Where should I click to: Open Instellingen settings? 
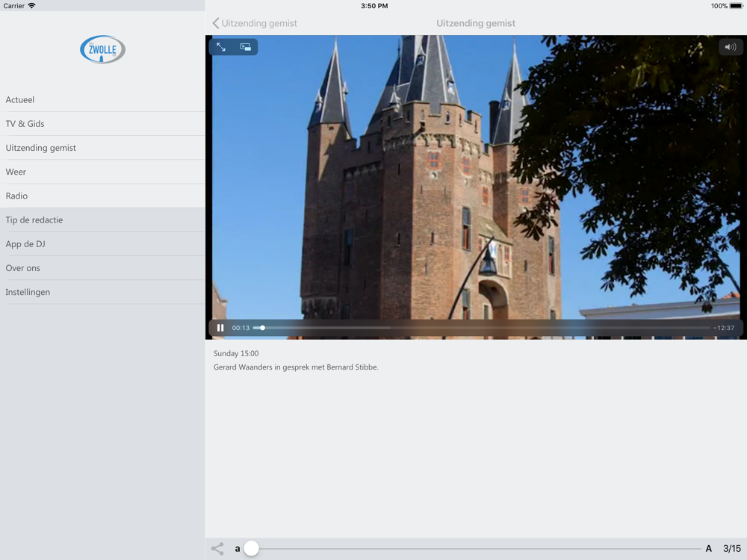tap(102, 292)
